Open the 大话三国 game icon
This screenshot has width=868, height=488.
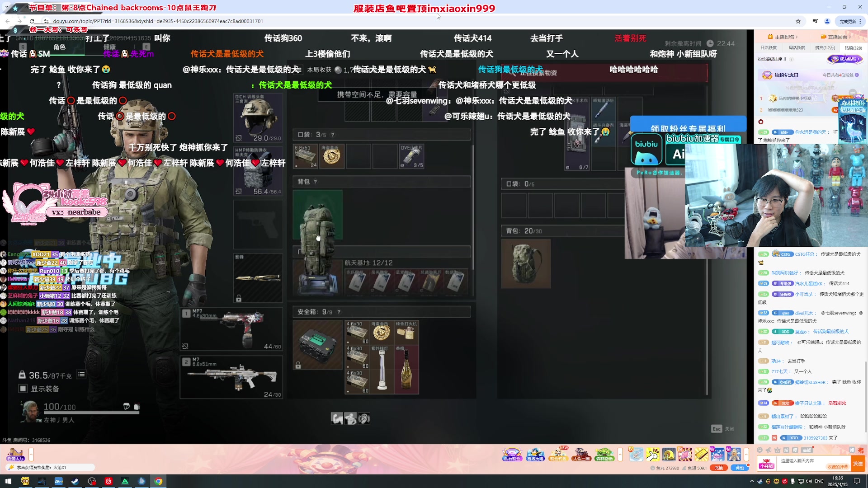tap(581, 455)
